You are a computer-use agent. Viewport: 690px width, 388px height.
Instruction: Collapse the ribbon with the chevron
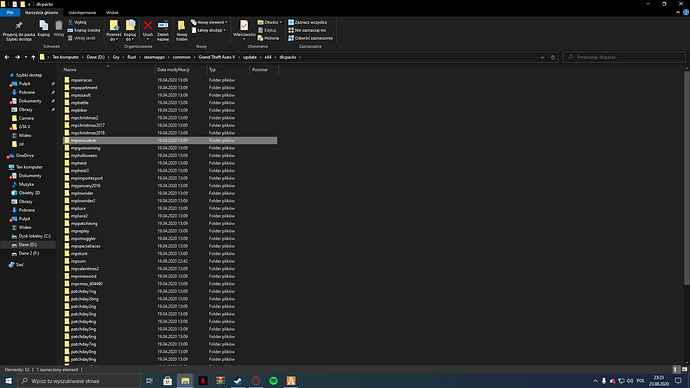click(678, 12)
